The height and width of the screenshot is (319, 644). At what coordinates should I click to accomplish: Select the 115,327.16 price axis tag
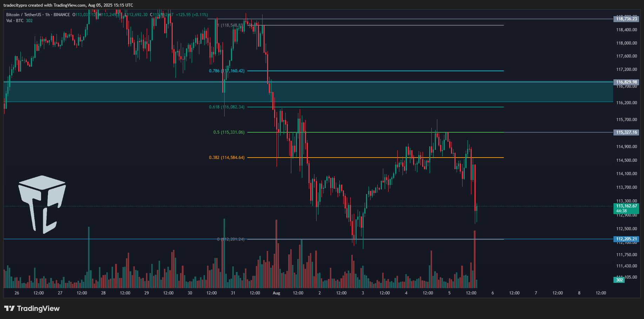coord(626,132)
